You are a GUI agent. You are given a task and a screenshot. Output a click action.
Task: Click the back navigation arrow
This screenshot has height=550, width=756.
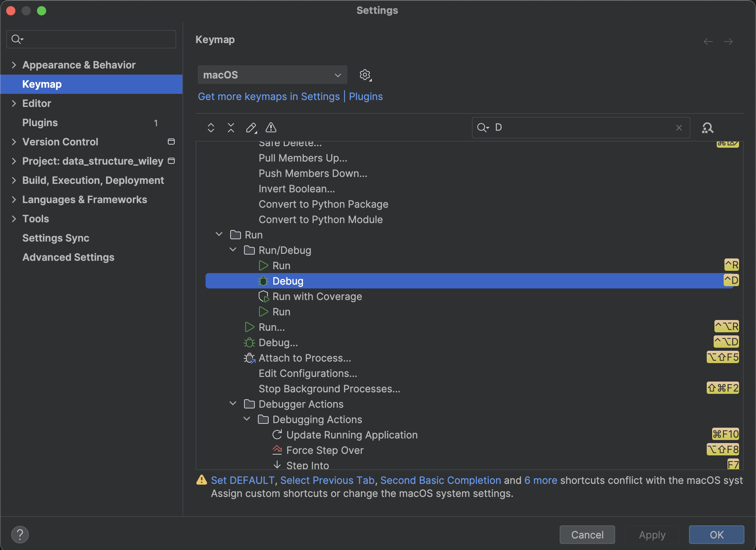[708, 42]
